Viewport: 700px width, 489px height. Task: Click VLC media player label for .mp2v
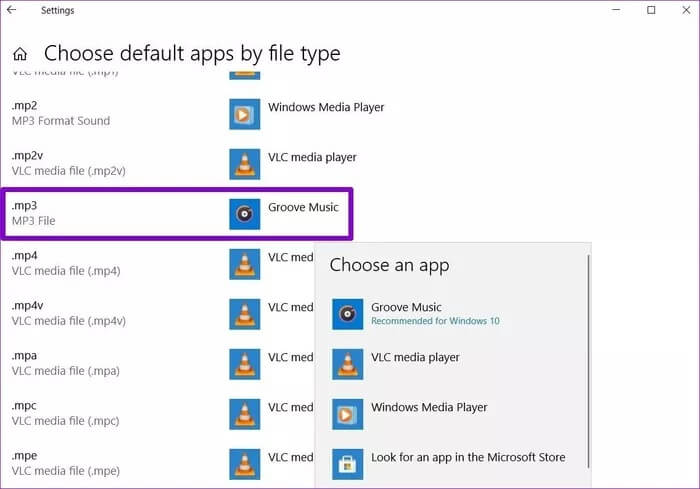pyautogui.click(x=312, y=158)
